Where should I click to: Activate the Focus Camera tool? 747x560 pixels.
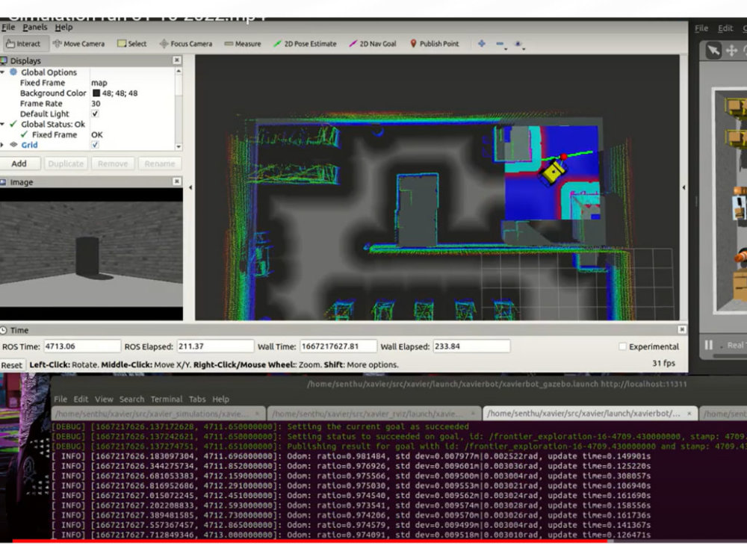click(186, 44)
